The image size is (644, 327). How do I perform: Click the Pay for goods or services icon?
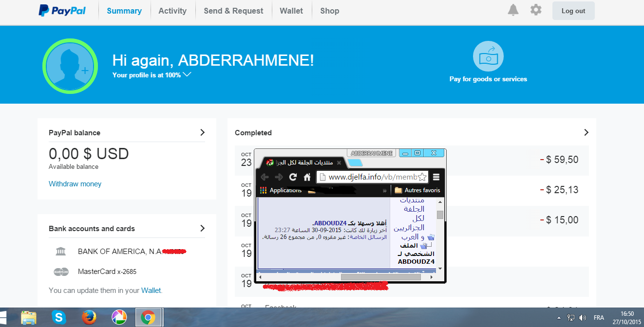(x=488, y=56)
